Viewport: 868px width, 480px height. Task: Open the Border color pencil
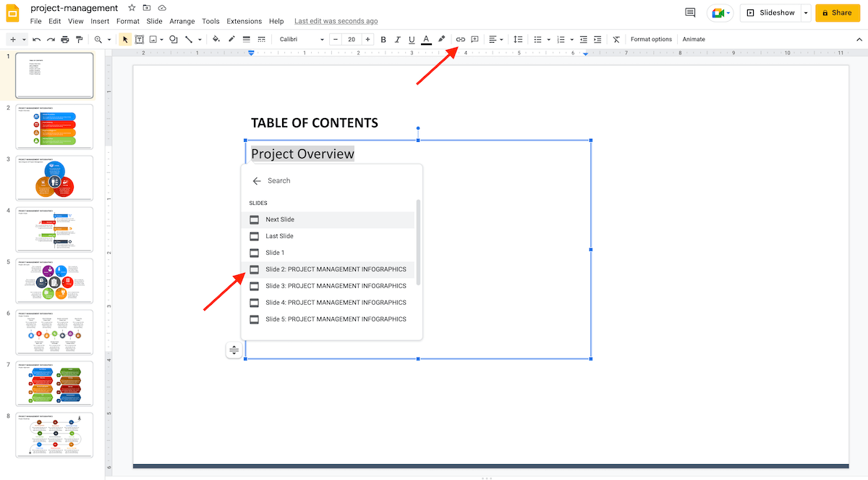pos(231,39)
